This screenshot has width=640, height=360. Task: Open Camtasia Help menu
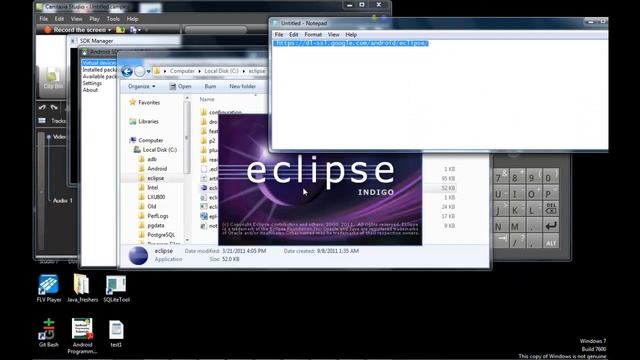(x=132, y=19)
